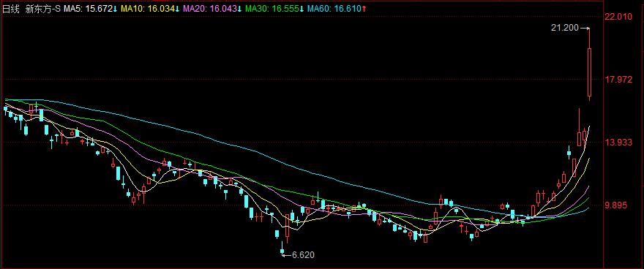The image size is (644, 269).
Task: Click the MA60: 16.610 indicator label
Action: coord(334,9)
